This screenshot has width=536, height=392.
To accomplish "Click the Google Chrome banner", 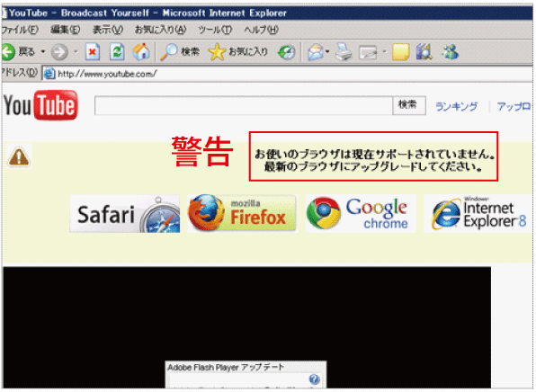I will pos(361,214).
